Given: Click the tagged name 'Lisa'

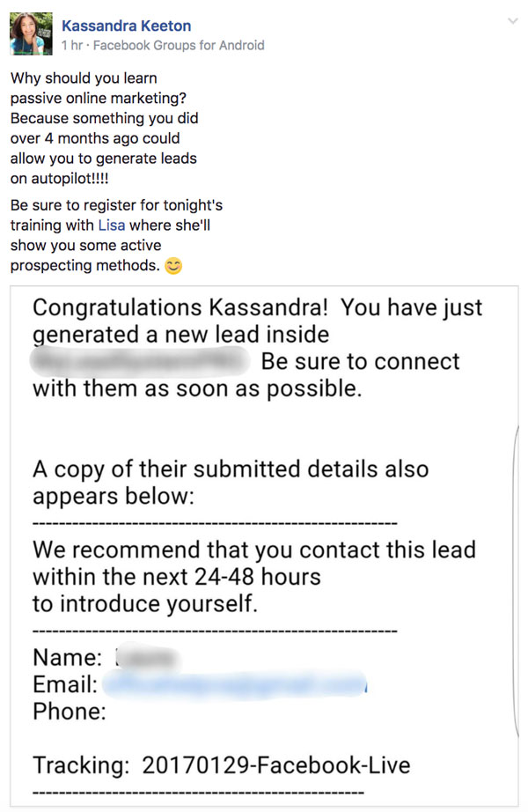Looking at the screenshot, I should [x=111, y=225].
